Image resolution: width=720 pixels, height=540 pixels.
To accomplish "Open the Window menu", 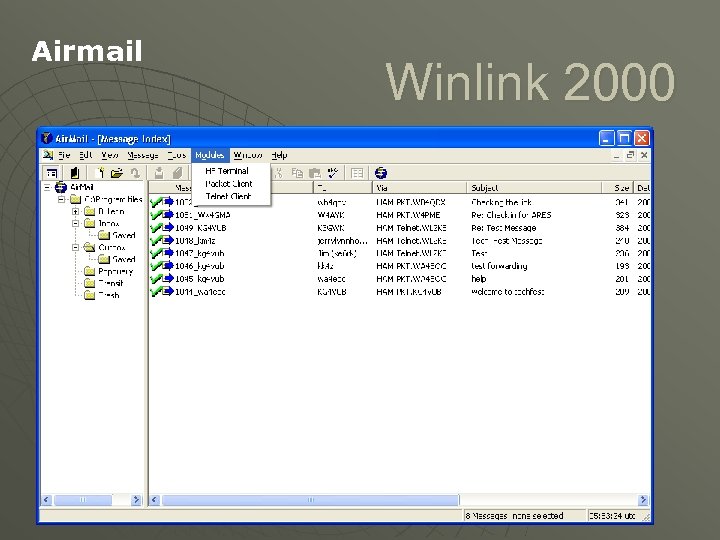I will (x=248, y=155).
